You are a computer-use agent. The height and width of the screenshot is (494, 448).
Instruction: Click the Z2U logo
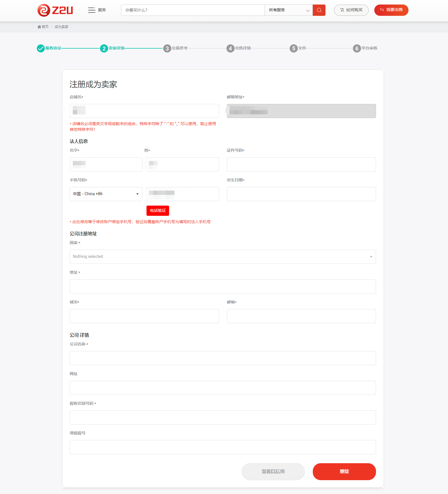55,10
